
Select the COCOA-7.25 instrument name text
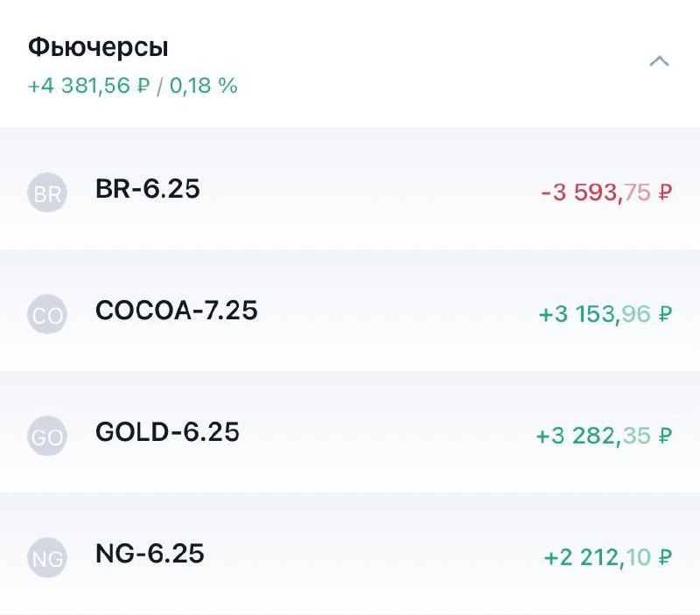[x=175, y=311]
